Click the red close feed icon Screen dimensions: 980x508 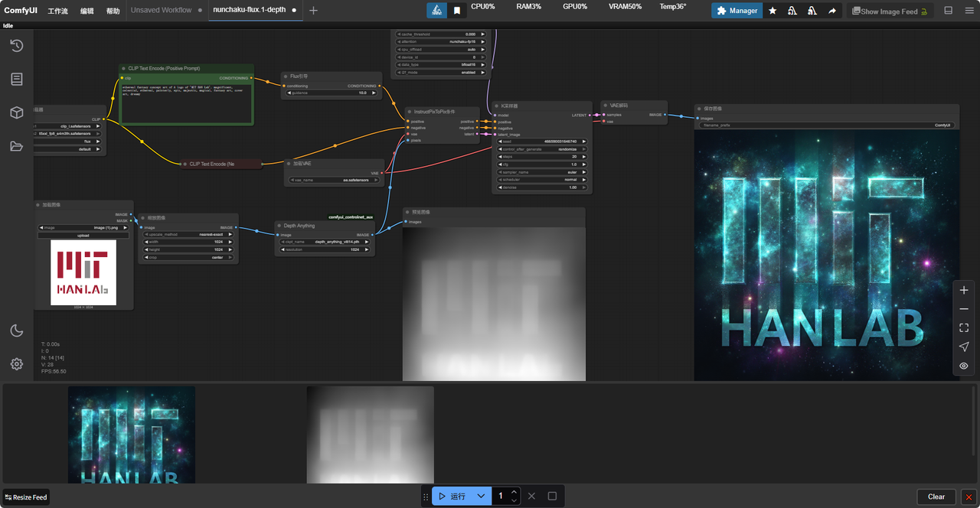point(969,497)
